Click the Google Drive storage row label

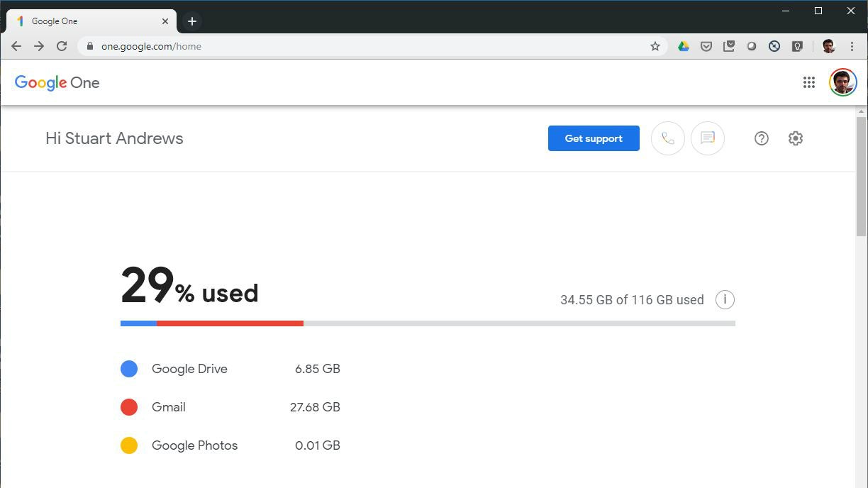click(x=189, y=369)
